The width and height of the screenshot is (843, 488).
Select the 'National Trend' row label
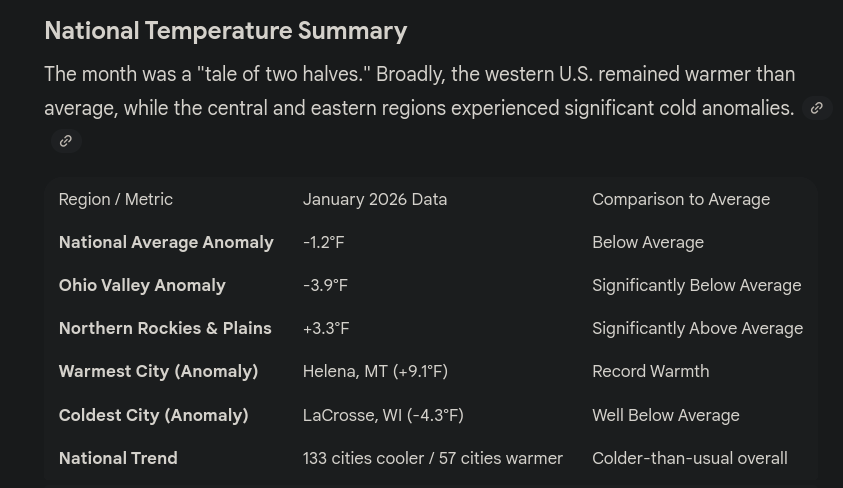click(x=118, y=458)
